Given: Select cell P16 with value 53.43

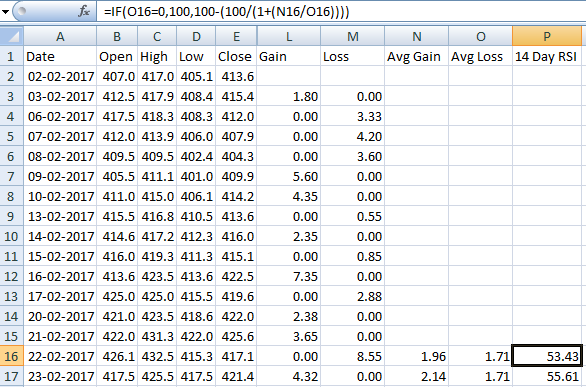Looking at the screenshot, I should click(x=547, y=356).
